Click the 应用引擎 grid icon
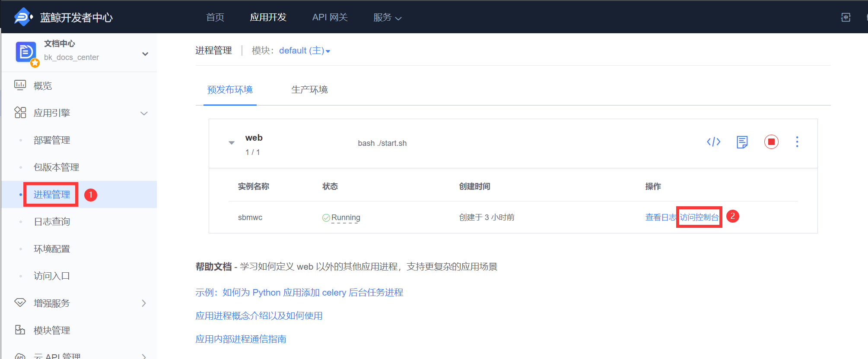 click(20, 113)
